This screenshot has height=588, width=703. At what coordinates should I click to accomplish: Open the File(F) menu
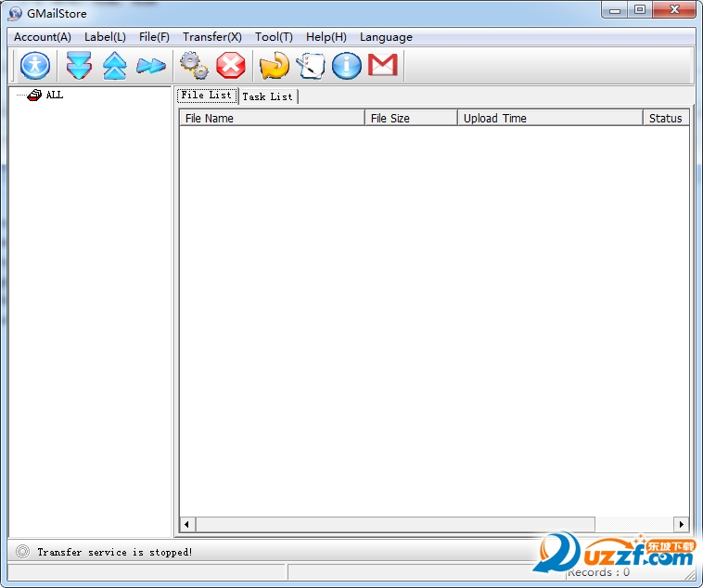pos(154,37)
